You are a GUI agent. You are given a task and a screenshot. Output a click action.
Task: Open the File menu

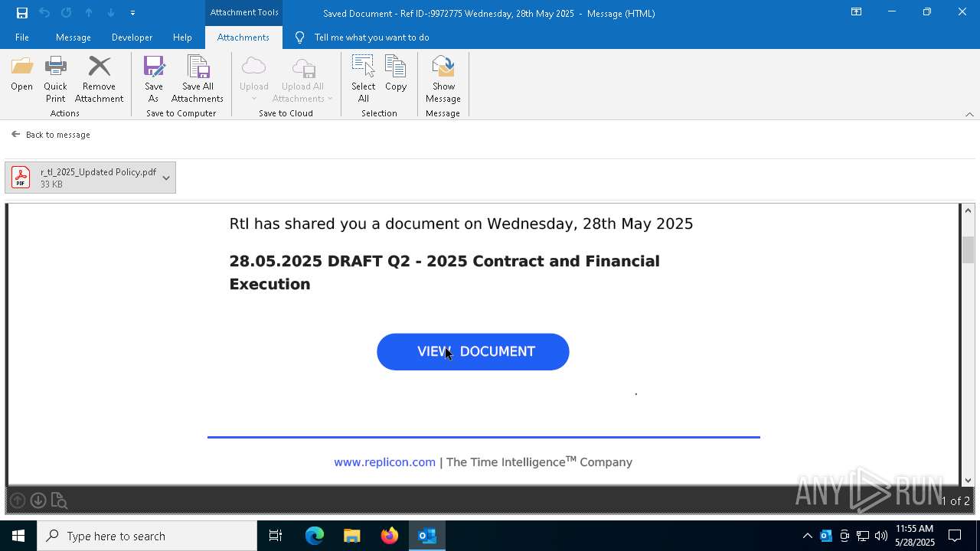point(22,37)
